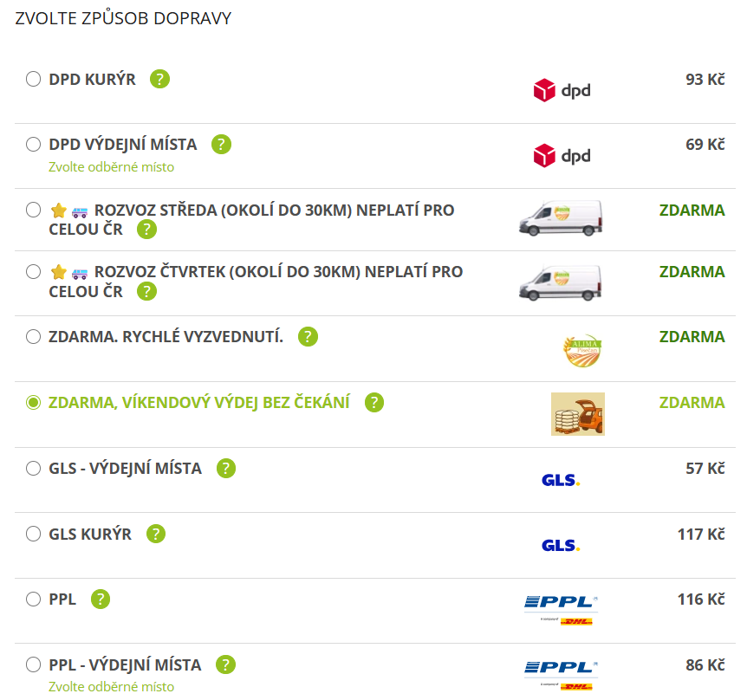Click help icon next to DPD Kurýr

(x=159, y=79)
